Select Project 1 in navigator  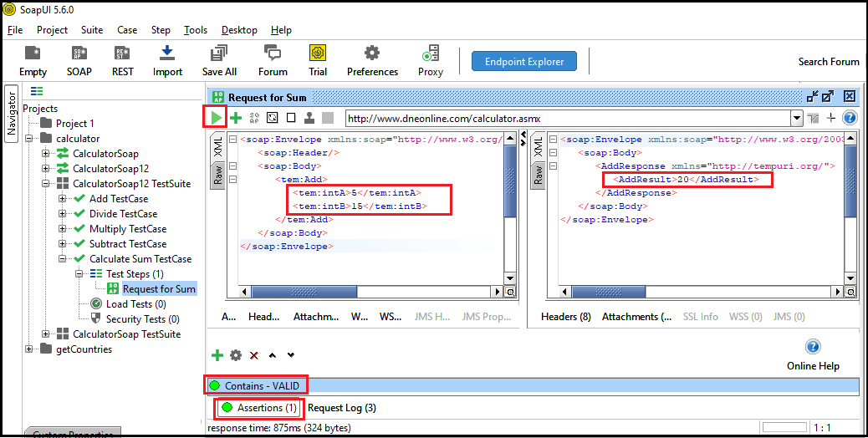point(74,124)
